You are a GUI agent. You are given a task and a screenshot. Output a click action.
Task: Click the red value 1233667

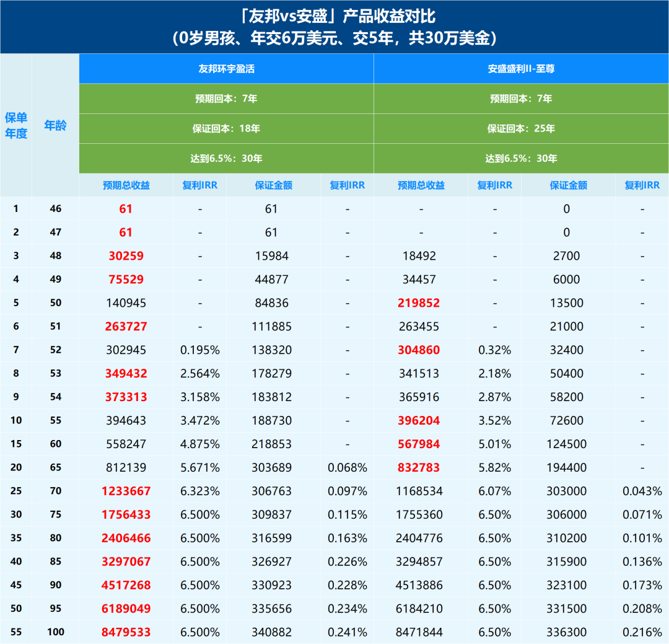[x=126, y=492]
